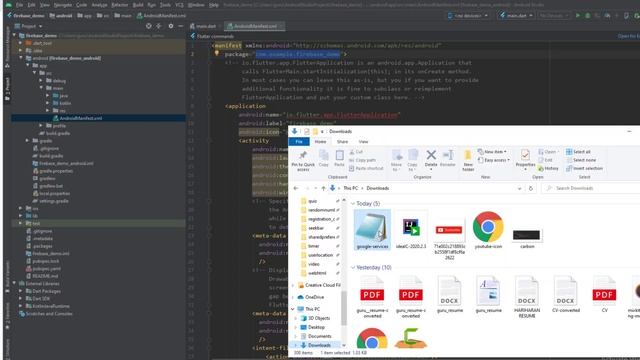Image resolution: width=640 pixels, height=360 pixels.
Task: Go back with Explorer's back arrow
Action: tap(296, 188)
